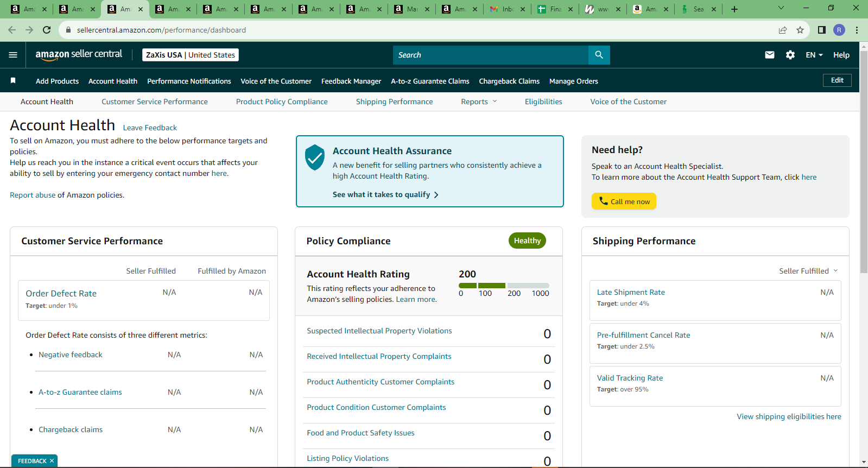Open the Help link in header
Screen dimensions: 868x468
(841, 55)
